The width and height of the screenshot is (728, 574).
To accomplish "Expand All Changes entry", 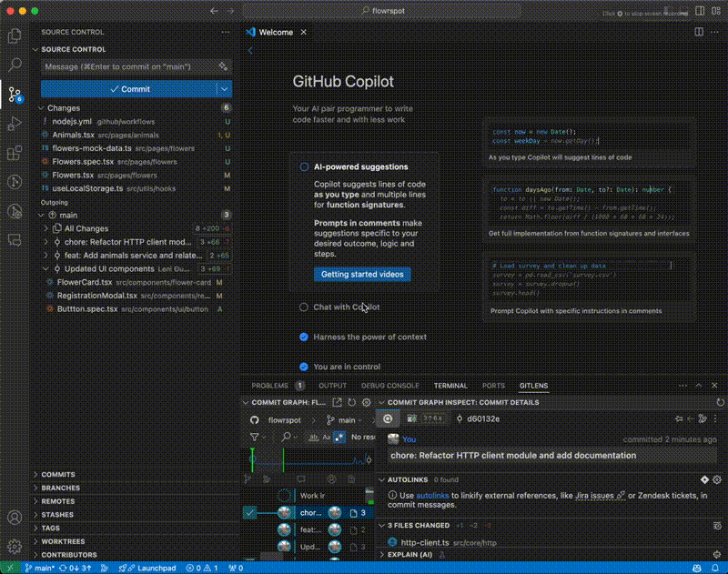I will (x=45, y=228).
